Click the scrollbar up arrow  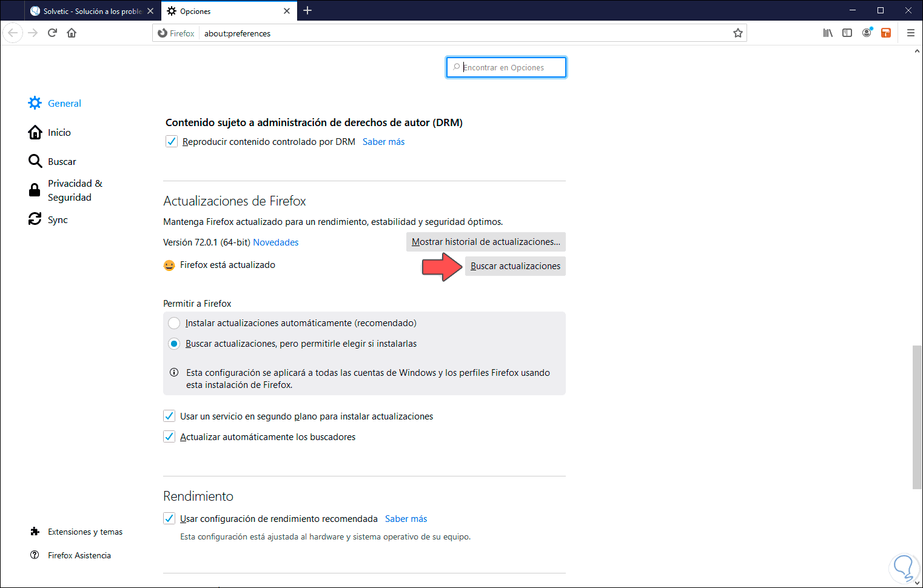coord(917,51)
